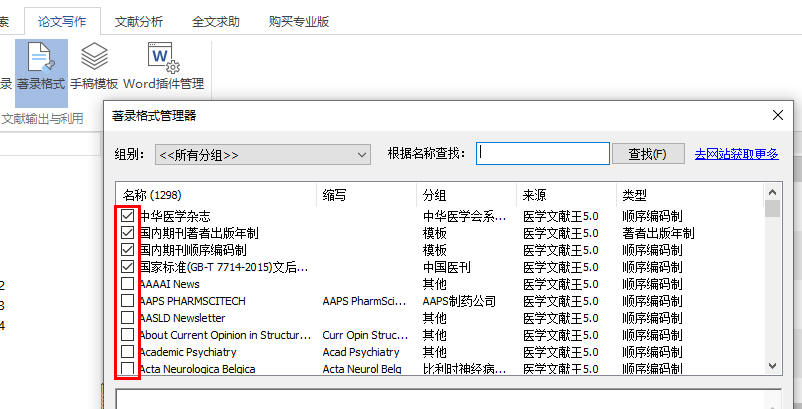
Task: Check About Current Opinion in Structur… checkbox
Action: pyautogui.click(x=127, y=334)
